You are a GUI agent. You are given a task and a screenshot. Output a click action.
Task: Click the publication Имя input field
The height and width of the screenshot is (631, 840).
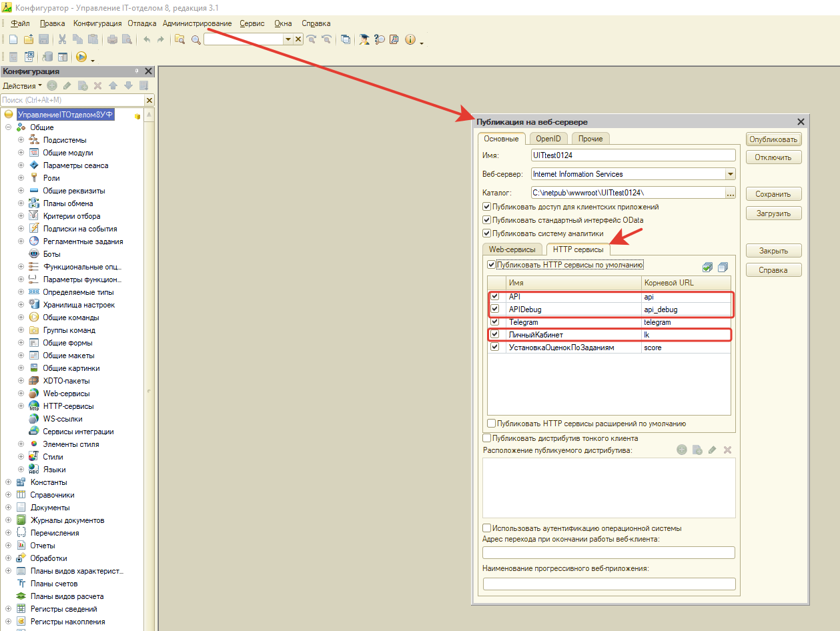(633, 155)
